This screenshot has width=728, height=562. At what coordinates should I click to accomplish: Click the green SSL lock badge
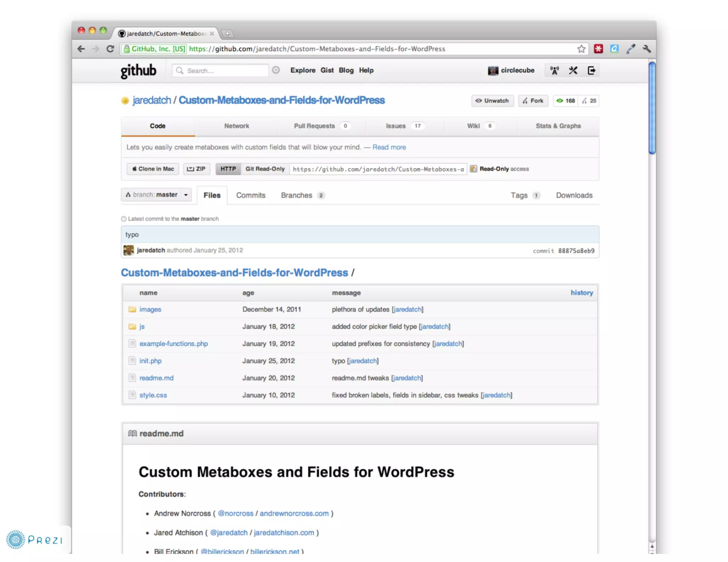(x=154, y=49)
